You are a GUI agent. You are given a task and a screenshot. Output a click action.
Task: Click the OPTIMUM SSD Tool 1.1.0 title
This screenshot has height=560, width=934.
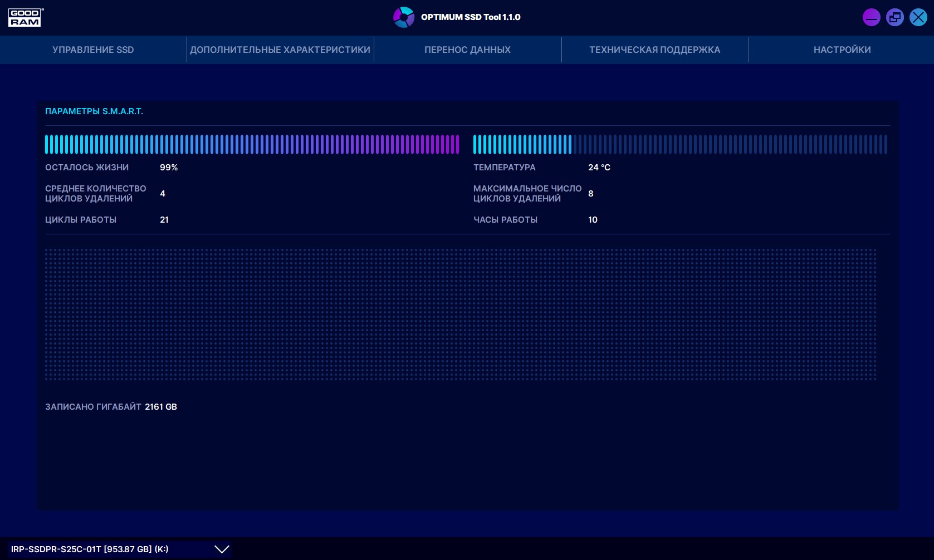(x=471, y=17)
